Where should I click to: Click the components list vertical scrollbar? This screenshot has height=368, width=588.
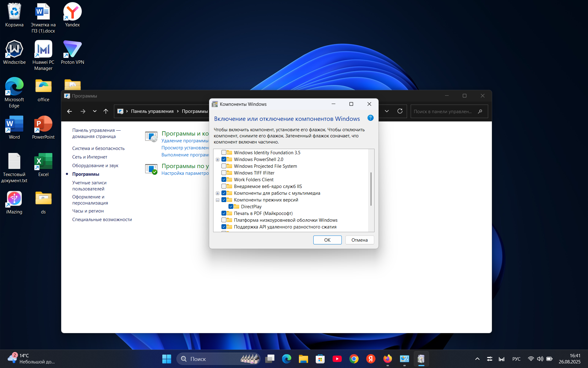pyautogui.click(x=371, y=189)
